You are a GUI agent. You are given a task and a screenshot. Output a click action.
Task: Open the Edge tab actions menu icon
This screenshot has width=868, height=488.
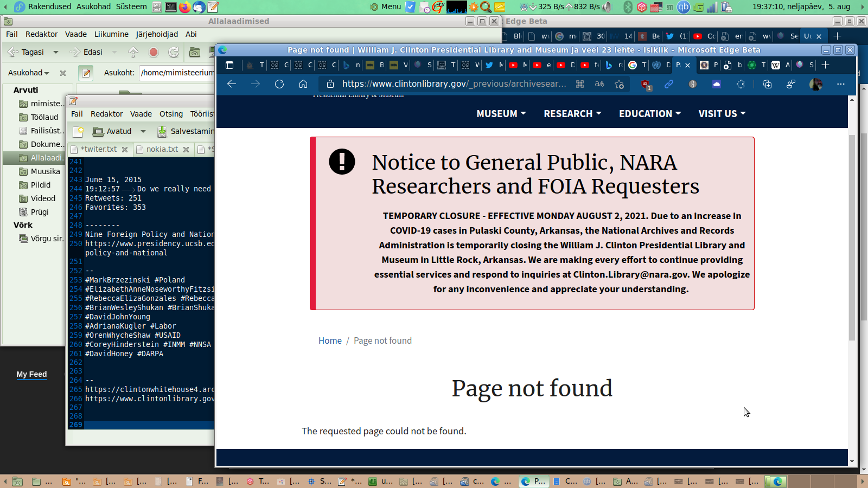[x=229, y=65]
